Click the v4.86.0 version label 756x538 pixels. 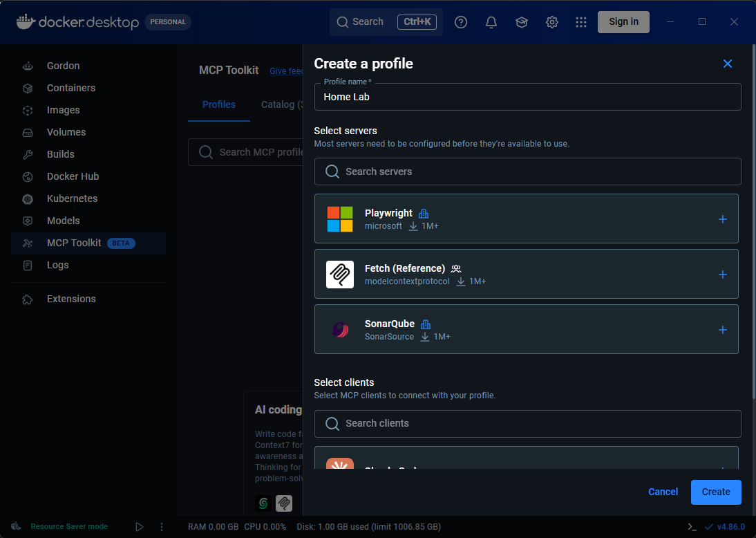pyautogui.click(x=730, y=527)
